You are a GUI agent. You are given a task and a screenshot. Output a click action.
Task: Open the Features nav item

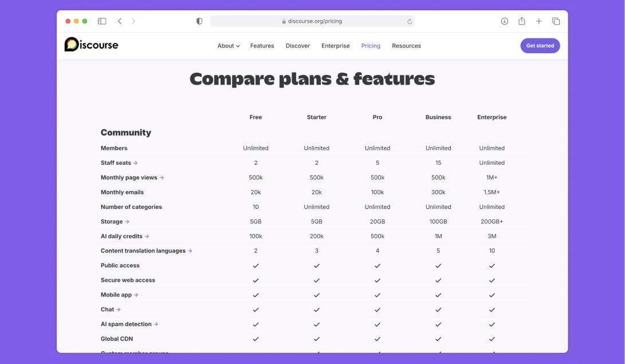[262, 46]
